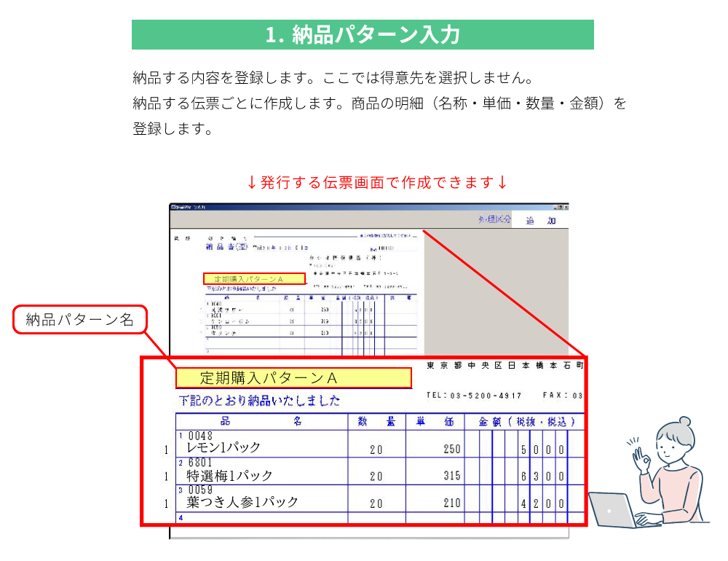Click the quantity cell for 葉つき人参1パック

(x=376, y=503)
